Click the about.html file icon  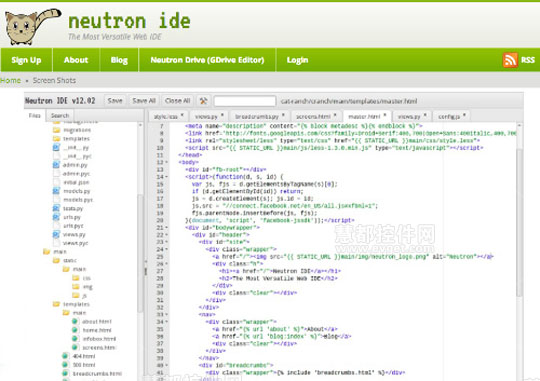[75, 321]
